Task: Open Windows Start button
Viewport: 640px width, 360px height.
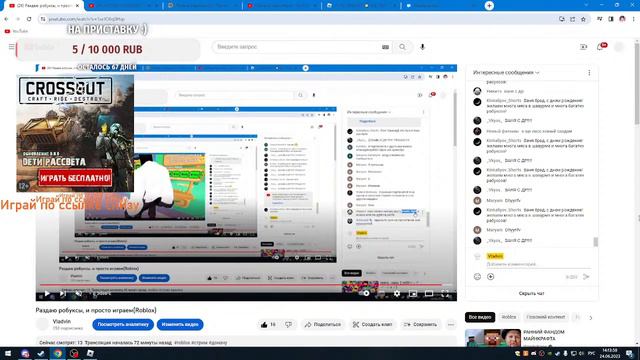Action: (x=8, y=353)
